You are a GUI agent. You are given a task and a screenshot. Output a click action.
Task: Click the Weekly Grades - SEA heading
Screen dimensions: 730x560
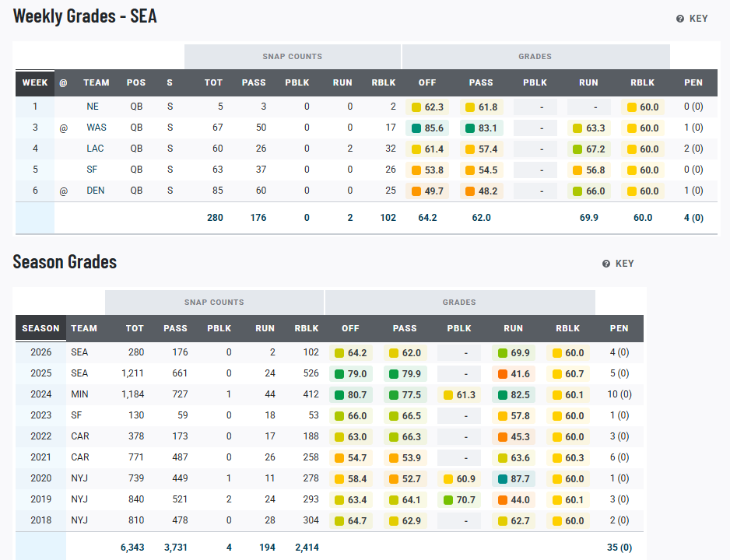(x=85, y=16)
